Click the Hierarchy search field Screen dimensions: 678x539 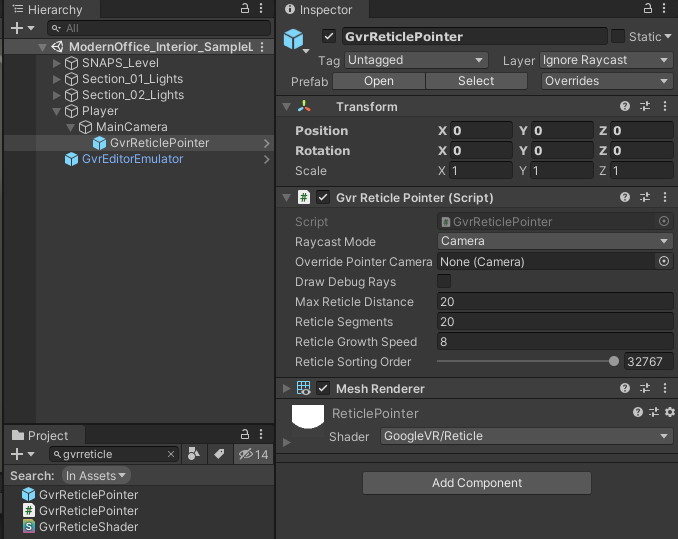[x=159, y=28]
